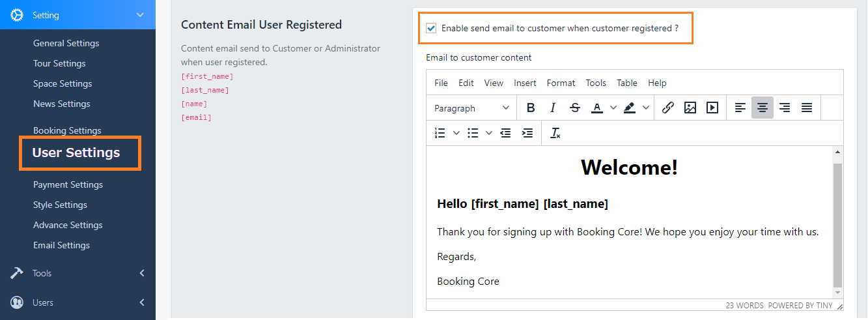
Task: Justify text with the justify icon
Action: [807, 108]
